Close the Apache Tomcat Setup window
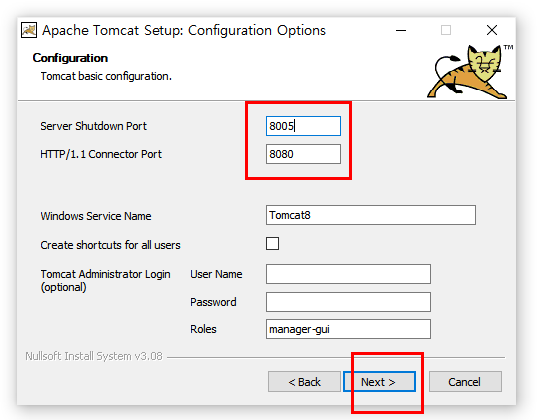 click(x=492, y=30)
